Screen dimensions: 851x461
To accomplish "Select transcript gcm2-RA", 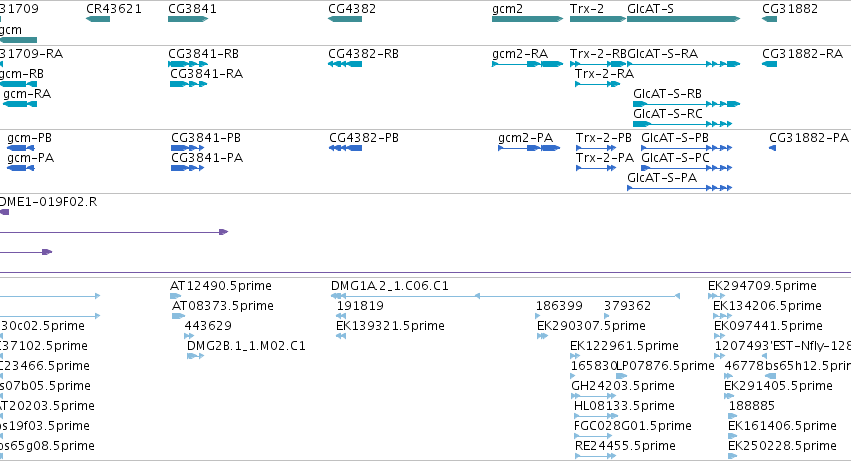I will 528,64.
